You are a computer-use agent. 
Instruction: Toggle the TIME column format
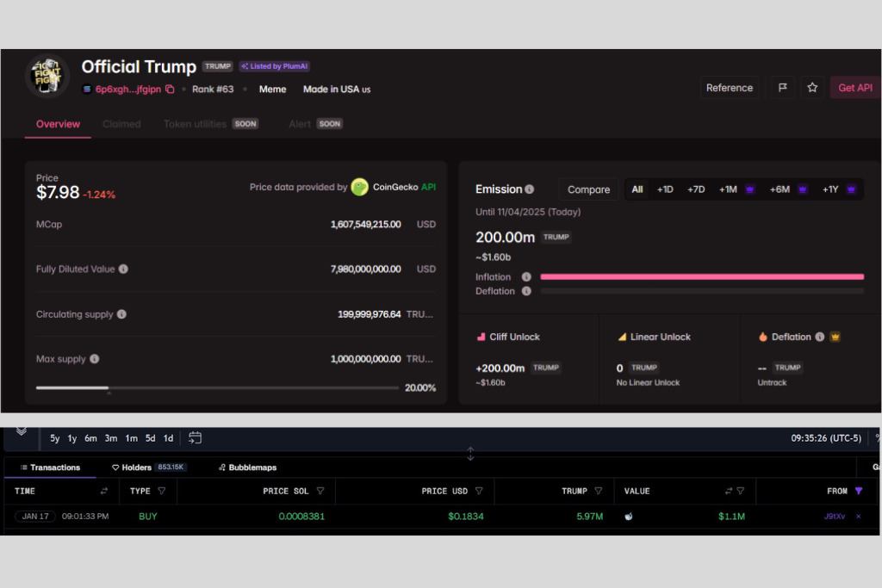[x=104, y=491]
